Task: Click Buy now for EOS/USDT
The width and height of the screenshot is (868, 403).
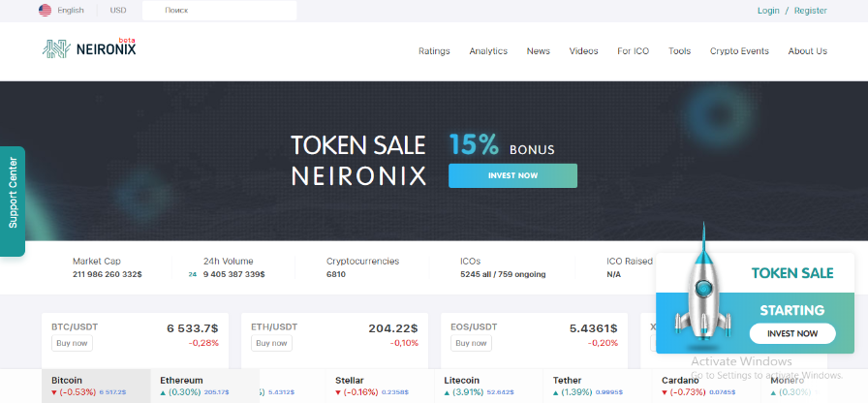Action: (471, 343)
